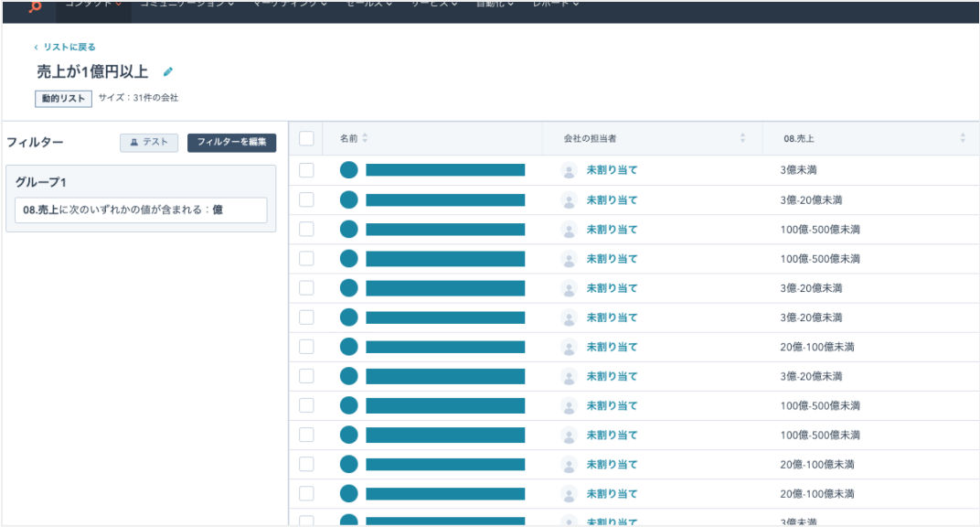The height and width of the screenshot is (527, 980).
Task: Click the pencil icon beside the list title
Action: (x=167, y=72)
